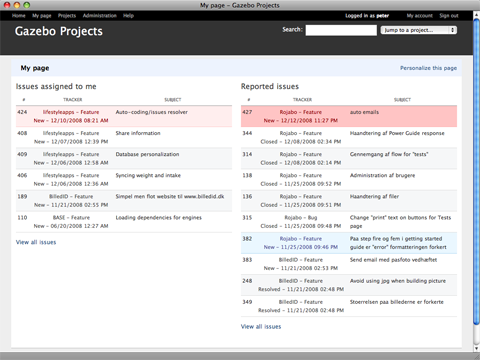This screenshot has width=480, height=360.
Task: Open issue number 409
Action: point(22,154)
